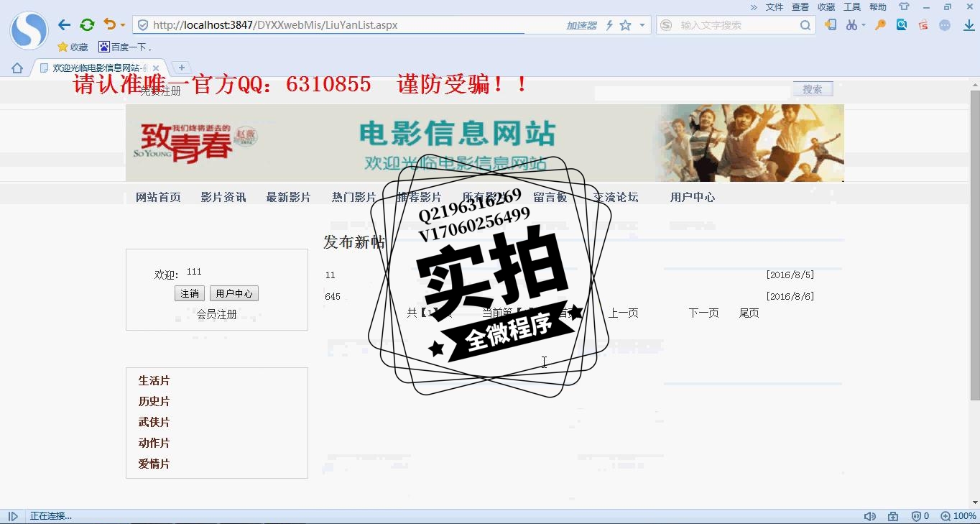Open 最新影片 in the site navigation

click(x=289, y=197)
